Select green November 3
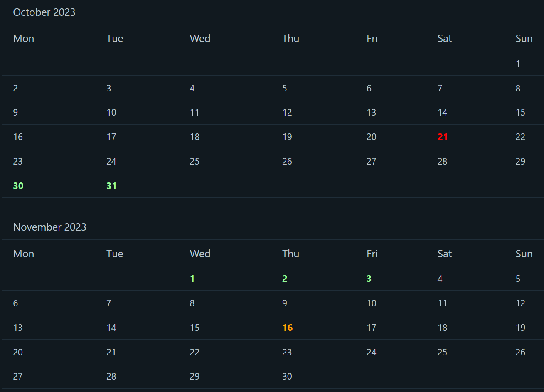The image size is (544, 392). (x=369, y=279)
